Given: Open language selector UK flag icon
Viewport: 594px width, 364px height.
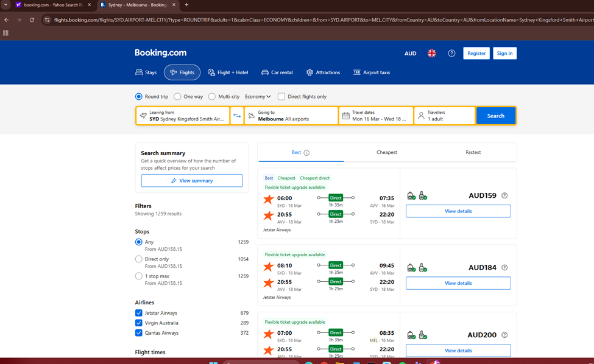Looking at the screenshot, I should [432, 54].
